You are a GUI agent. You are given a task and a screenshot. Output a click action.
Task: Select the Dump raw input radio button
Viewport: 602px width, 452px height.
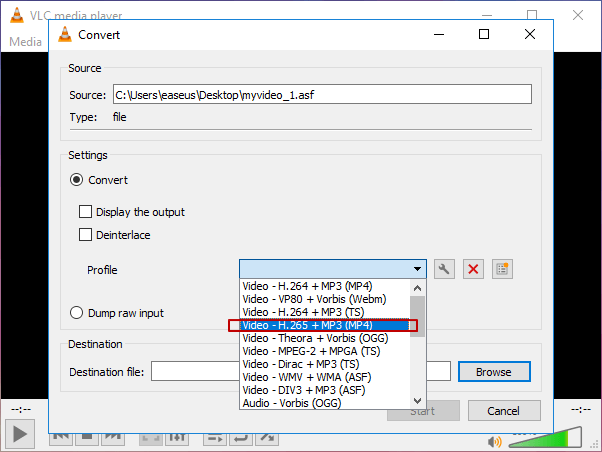coord(77,313)
